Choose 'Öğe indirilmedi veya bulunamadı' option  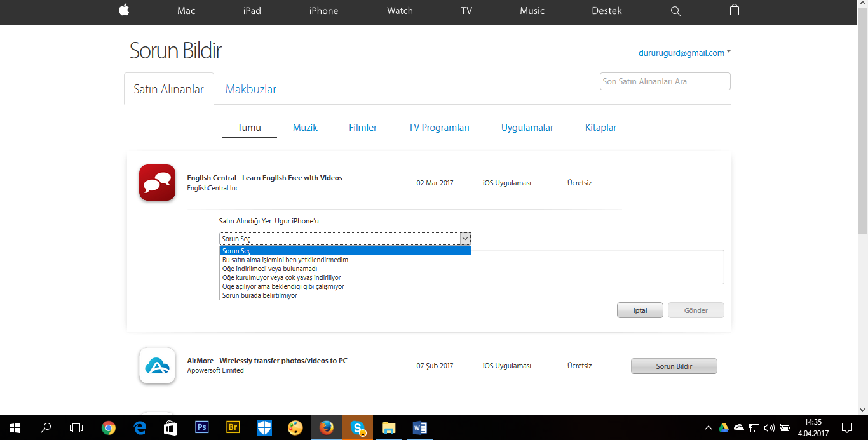click(x=346, y=269)
